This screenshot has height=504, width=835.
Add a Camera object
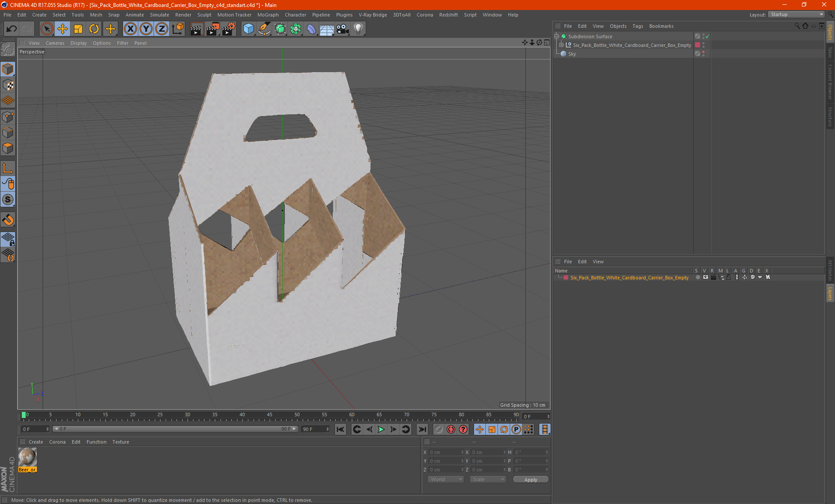(343, 29)
